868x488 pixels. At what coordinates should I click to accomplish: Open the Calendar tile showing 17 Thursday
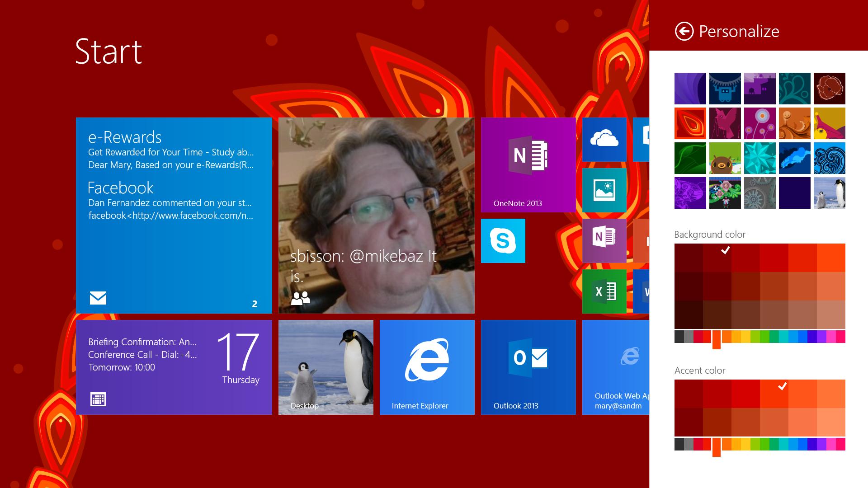pyautogui.click(x=174, y=367)
